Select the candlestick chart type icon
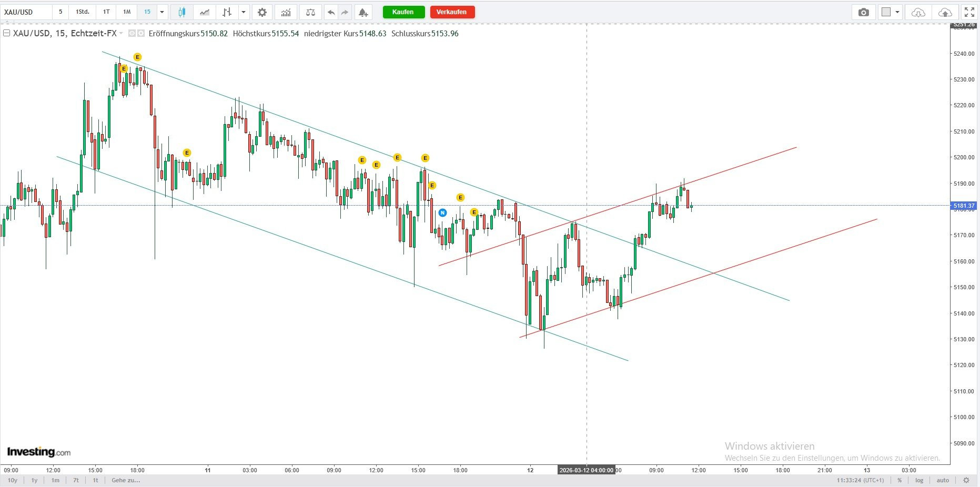 pyautogui.click(x=181, y=12)
